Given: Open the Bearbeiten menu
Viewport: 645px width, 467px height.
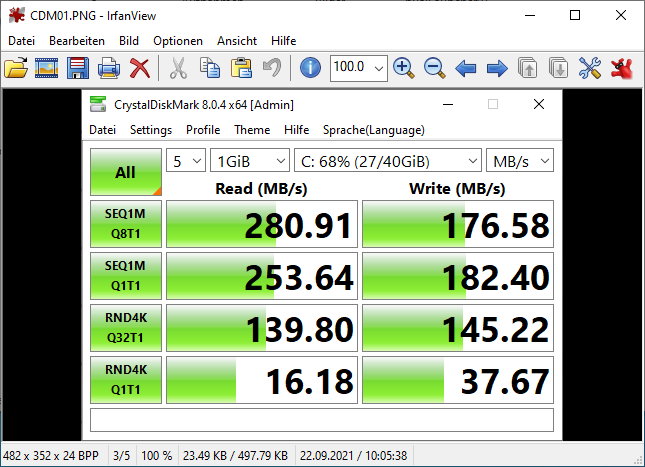Looking at the screenshot, I should coord(77,41).
